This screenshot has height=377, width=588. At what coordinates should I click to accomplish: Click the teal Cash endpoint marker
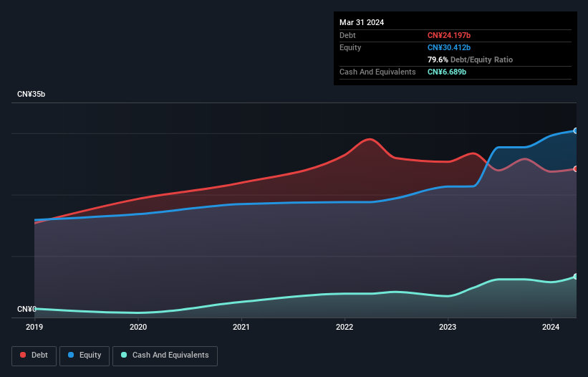coord(576,277)
